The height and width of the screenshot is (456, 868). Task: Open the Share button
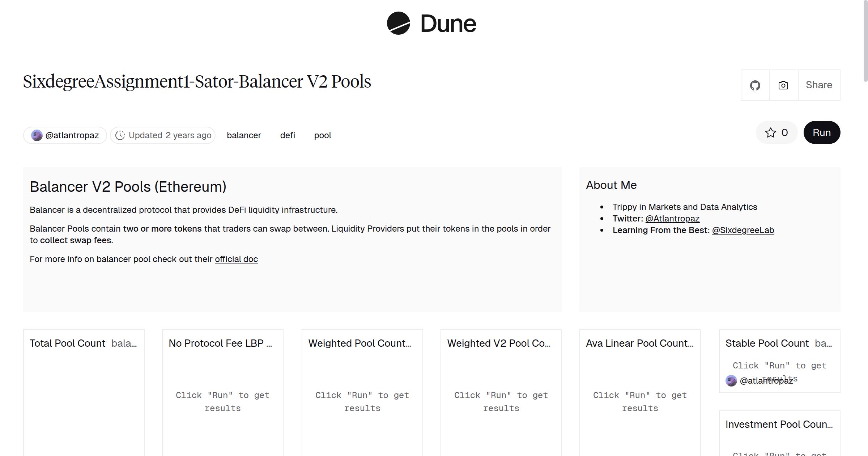coord(819,85)
